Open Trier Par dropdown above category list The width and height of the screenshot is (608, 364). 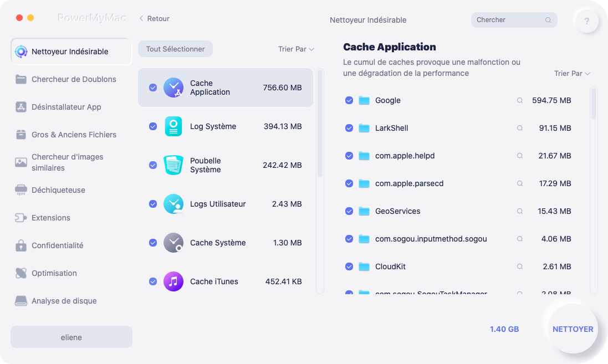[296, 49]
